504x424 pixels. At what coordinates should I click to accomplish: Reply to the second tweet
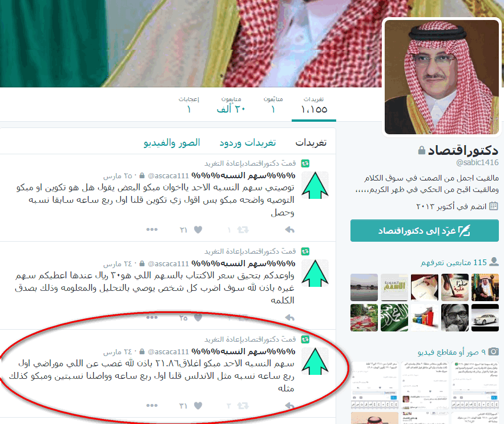click(x=289, y=318)
